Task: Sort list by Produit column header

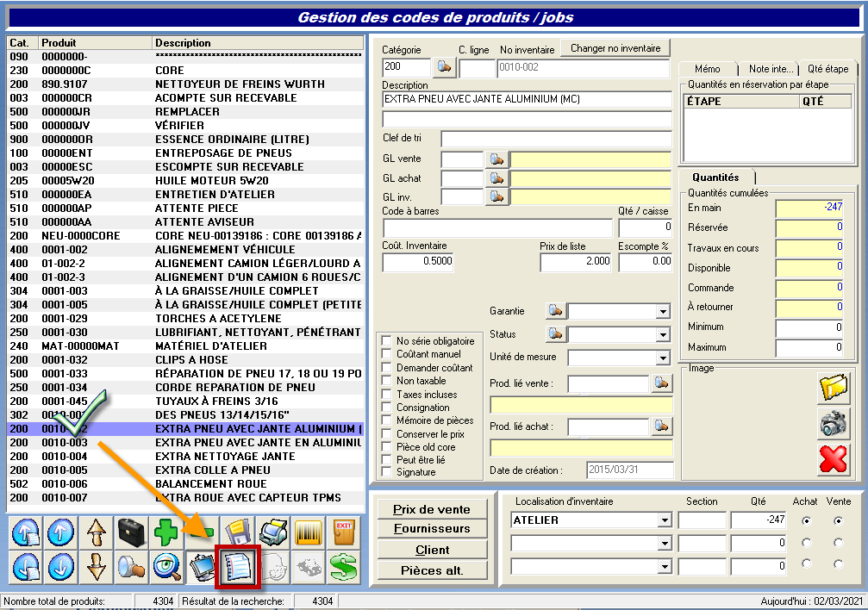Action: [x=95, y=42]
